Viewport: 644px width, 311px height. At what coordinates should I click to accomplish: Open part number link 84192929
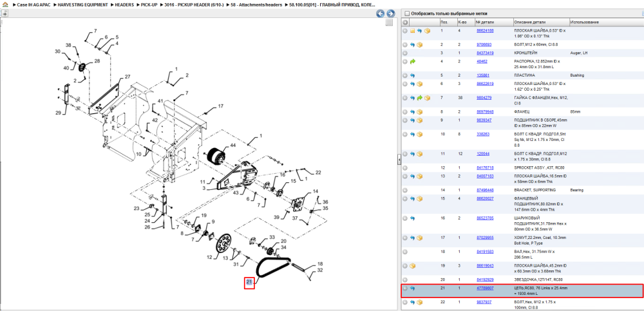(485, 280)
